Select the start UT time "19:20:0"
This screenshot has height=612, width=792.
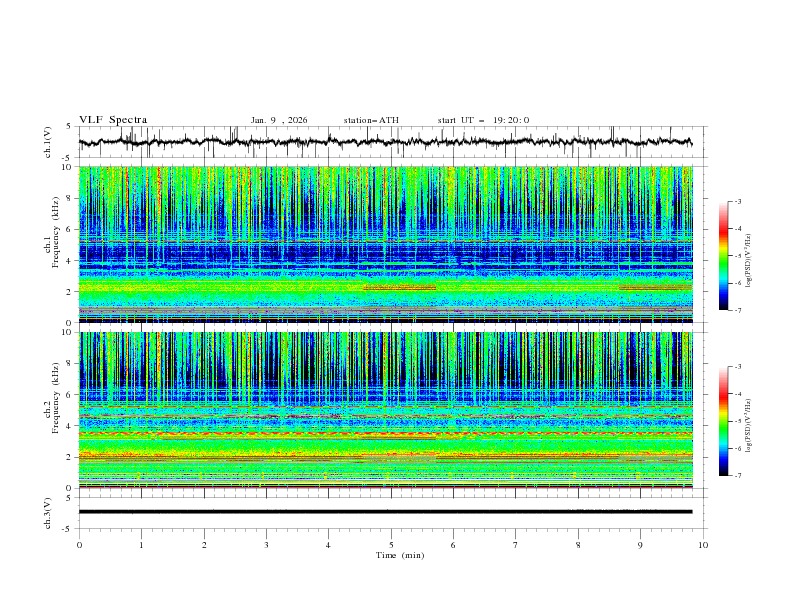(510, 120)
